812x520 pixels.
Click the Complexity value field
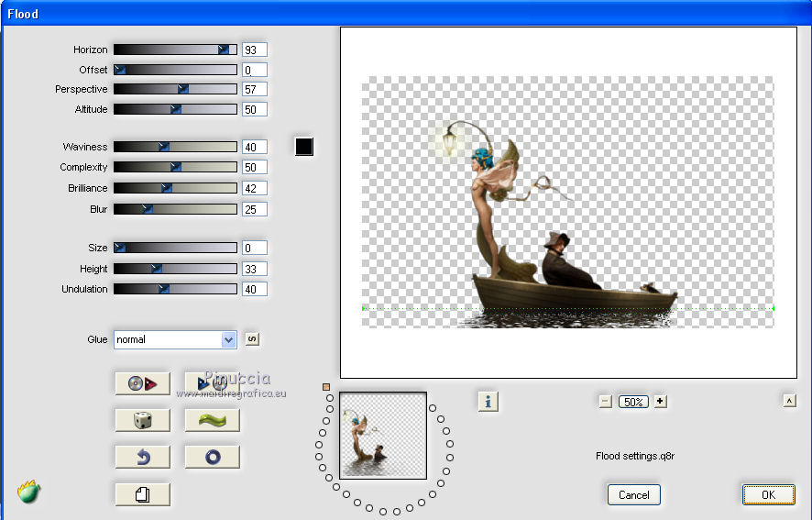click(x=255, y=168)
